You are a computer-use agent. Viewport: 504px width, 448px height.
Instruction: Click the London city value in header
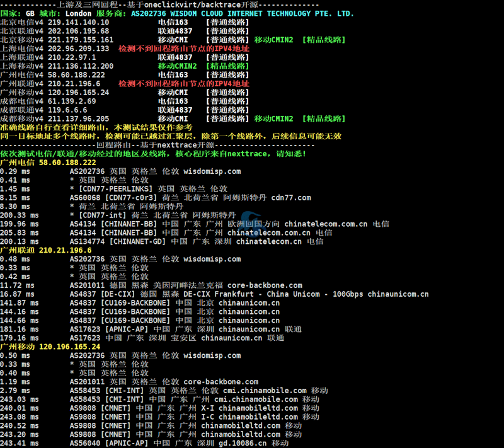(78, 13)
